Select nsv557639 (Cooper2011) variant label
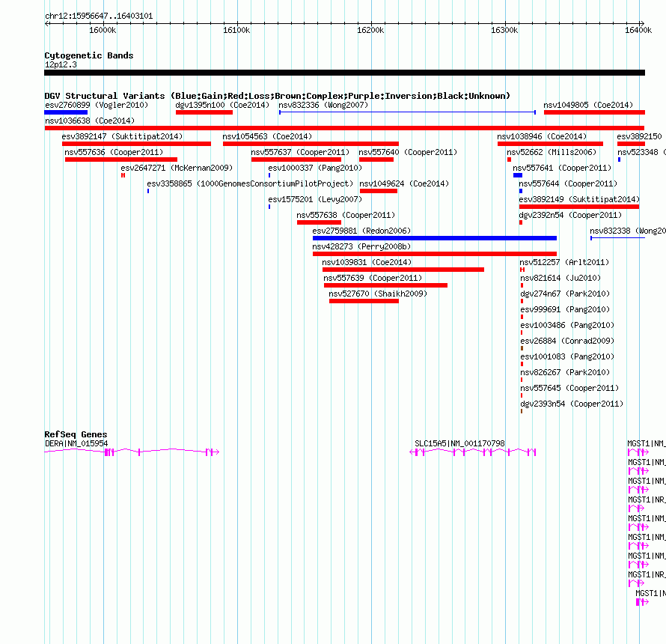666x644 pixels. pyautogui.click(x=373, y=278)
